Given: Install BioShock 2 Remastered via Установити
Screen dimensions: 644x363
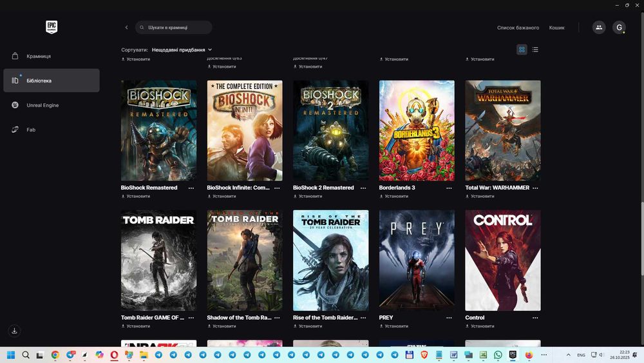Looking at the screenshot, I should [308, 197].
